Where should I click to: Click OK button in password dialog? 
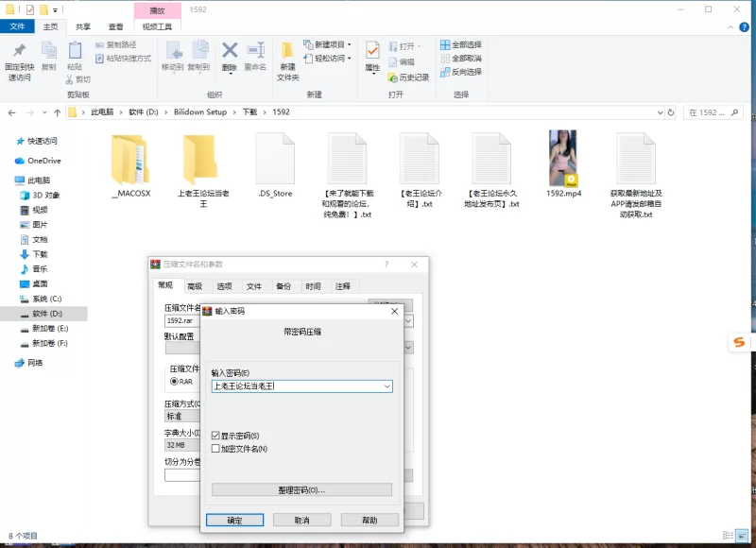(234, 520)
